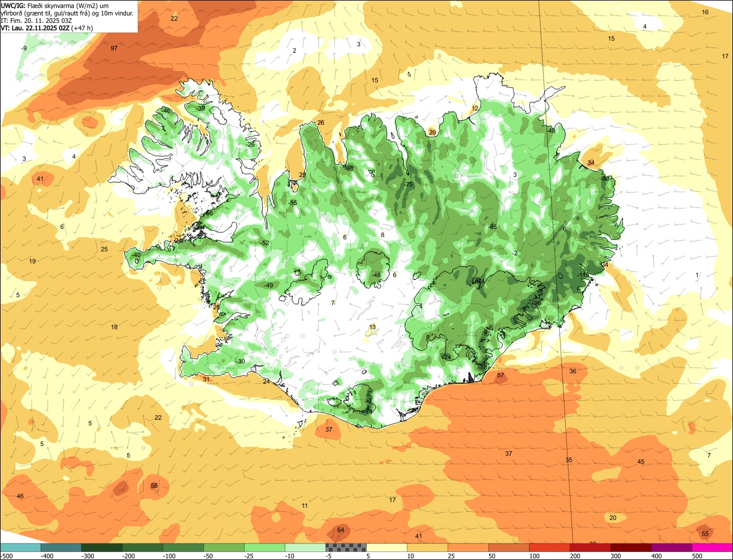Click the 100 legend scale label

pyautogui.click(x=535, y=556)
